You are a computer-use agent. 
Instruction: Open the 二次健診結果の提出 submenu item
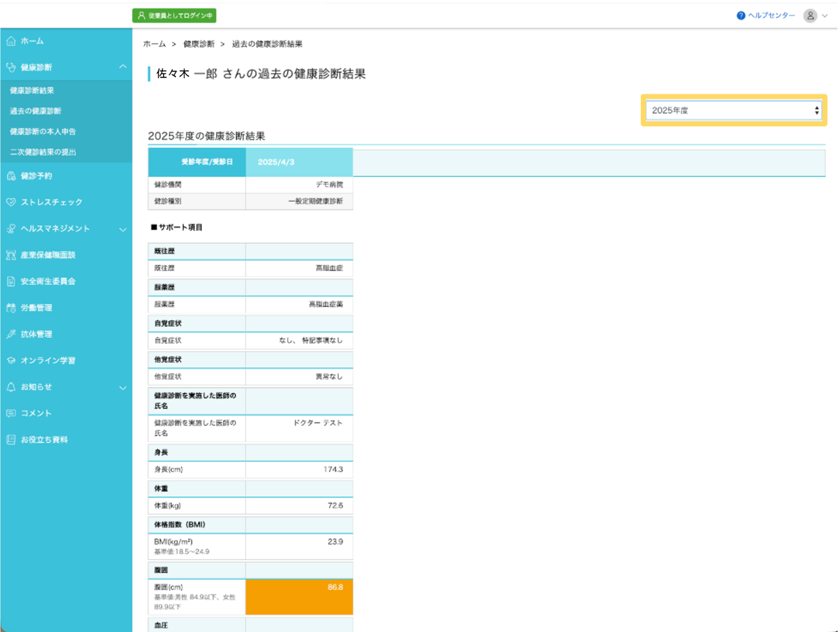(x=43, y=153)
